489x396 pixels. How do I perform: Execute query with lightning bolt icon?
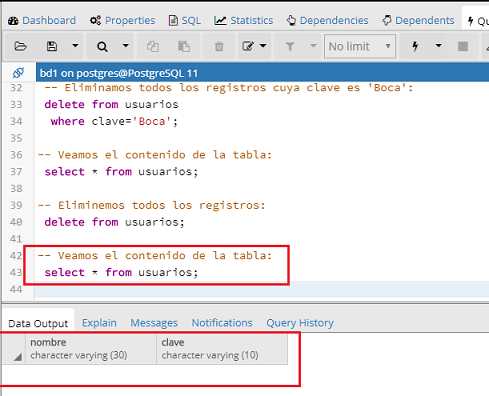415,46
